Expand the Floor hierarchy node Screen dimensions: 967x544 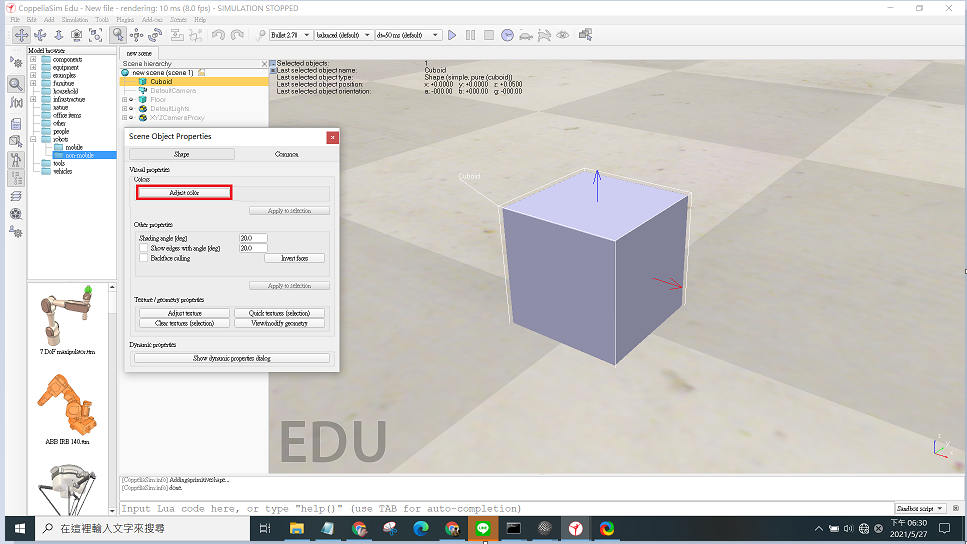pyautogui.click(x=125, y=99)
